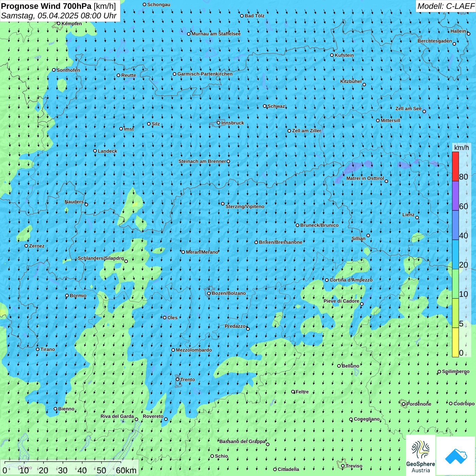Click the 'Riva del Garda' label
This screenshot has width=476, height=476.
[x=117, y=416]
